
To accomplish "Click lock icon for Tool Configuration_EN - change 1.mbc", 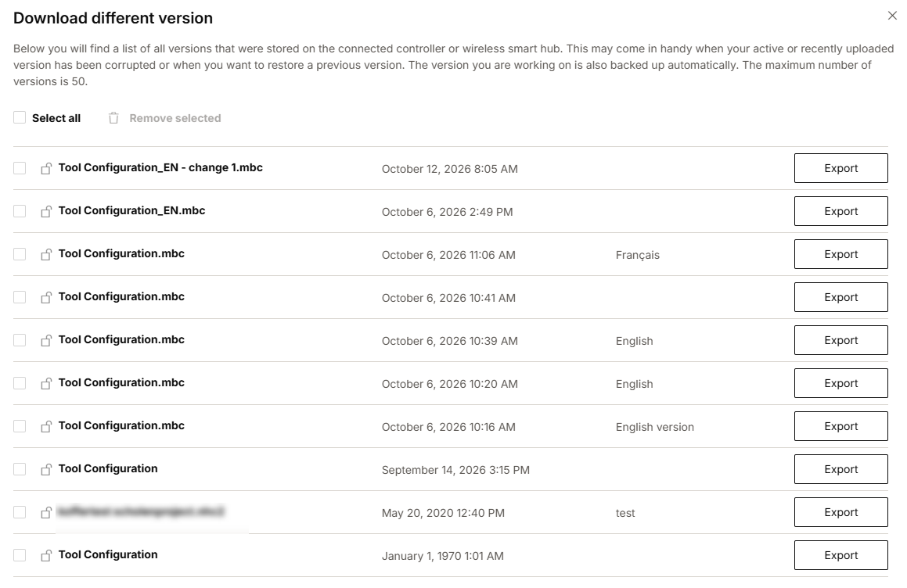I will [46, 168].
